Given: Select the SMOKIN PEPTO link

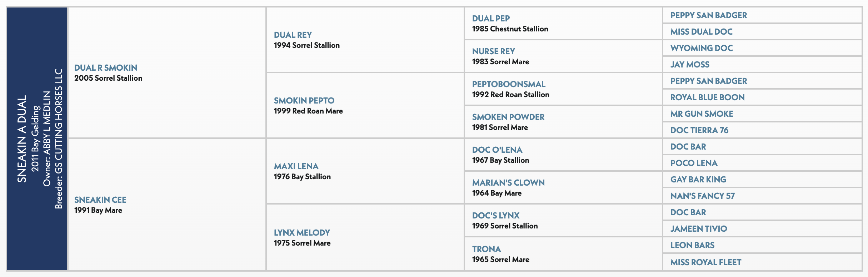Looking at the screenshot, I should click(x=304, y=101).
